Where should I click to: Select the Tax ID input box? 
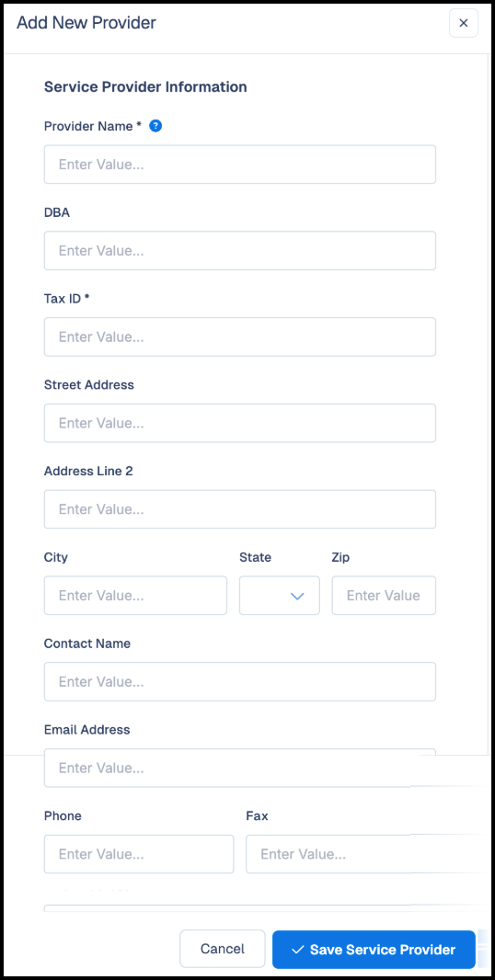click(x=239, y=336)
